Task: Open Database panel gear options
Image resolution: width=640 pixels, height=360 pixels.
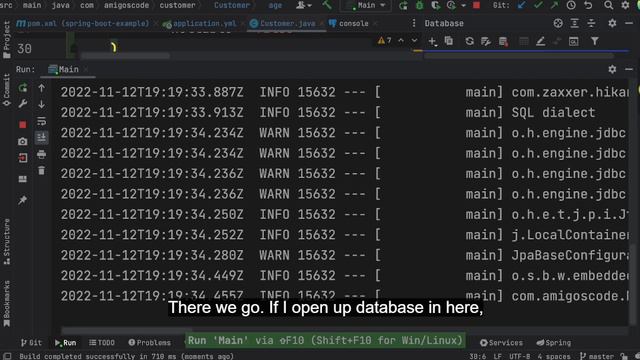Action: 612,23
